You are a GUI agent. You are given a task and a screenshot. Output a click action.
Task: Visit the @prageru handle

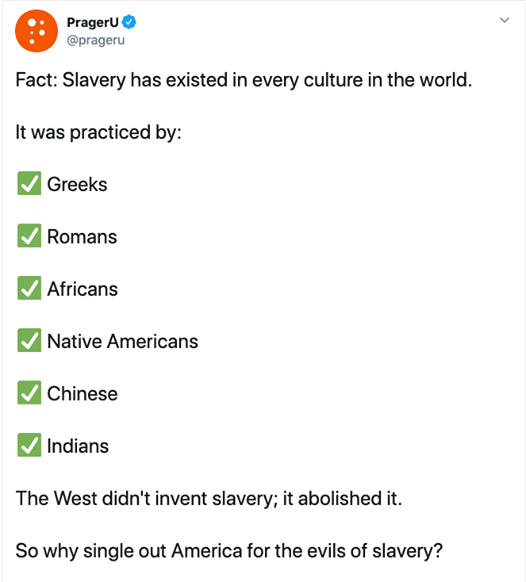click(96, 40)
